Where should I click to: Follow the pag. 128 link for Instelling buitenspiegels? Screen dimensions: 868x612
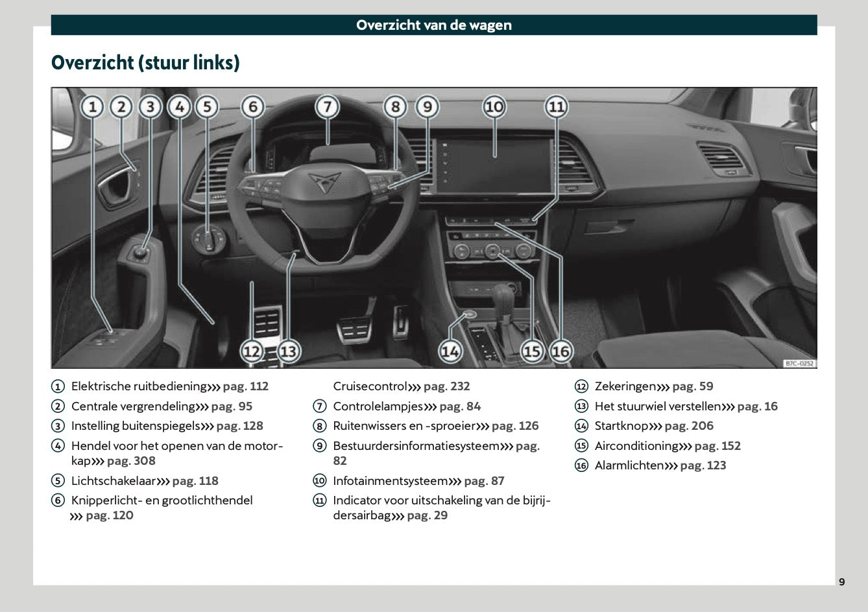tap(239, 426)
